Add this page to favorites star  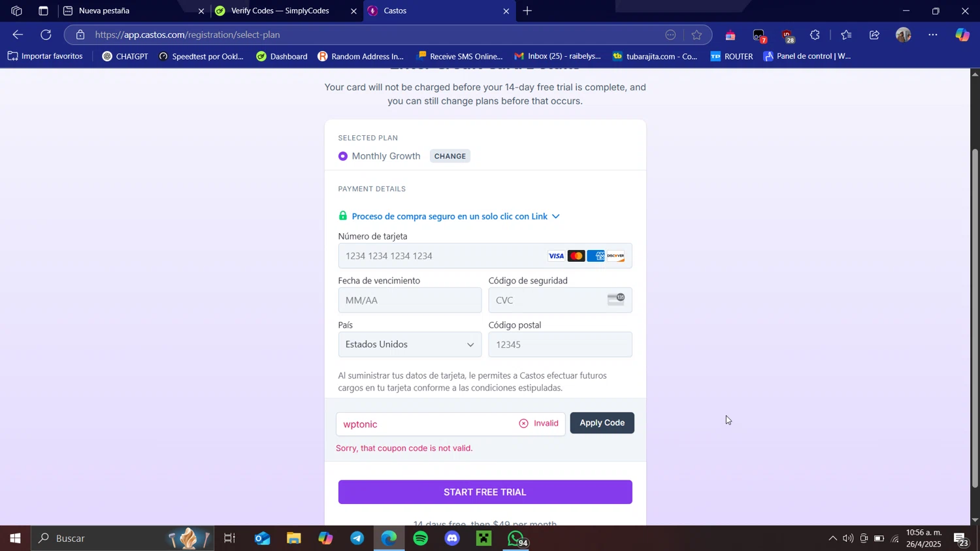696,35
